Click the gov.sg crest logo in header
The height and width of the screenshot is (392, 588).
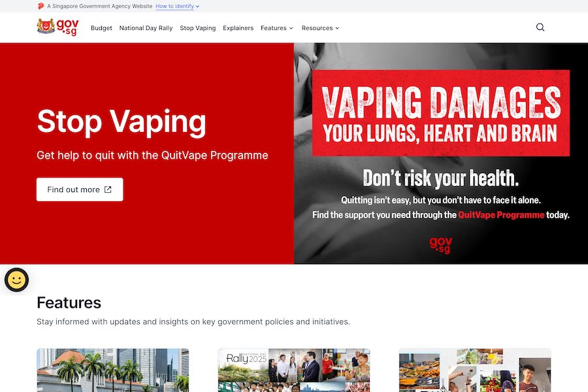(57, 27)
